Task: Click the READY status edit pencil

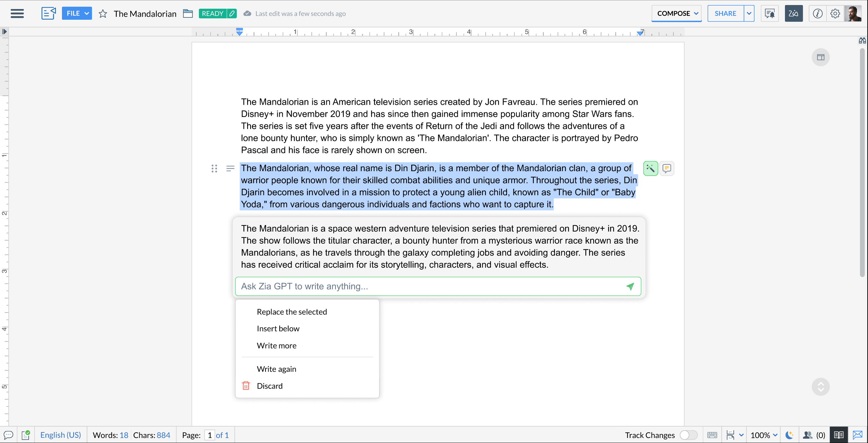Action: point(232,13)
